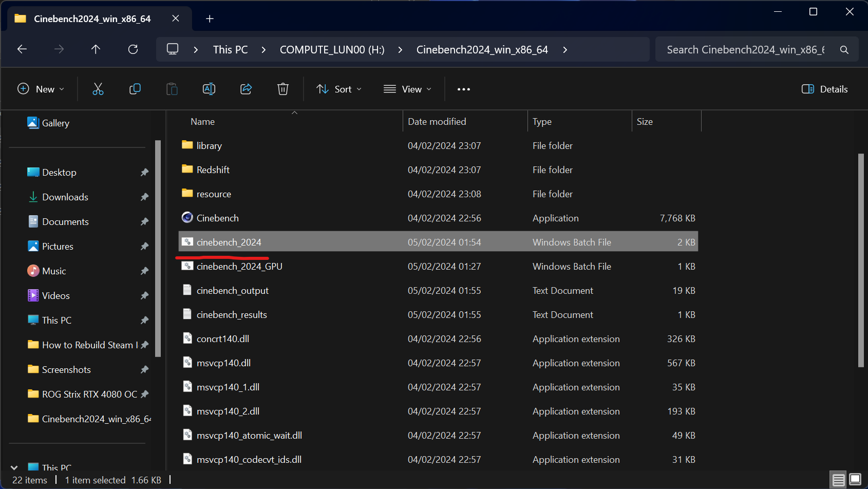The width and height of the screenshot is (868, 489).
Task: Click the Rename icon in toolbar
Action: pos(209,89)
